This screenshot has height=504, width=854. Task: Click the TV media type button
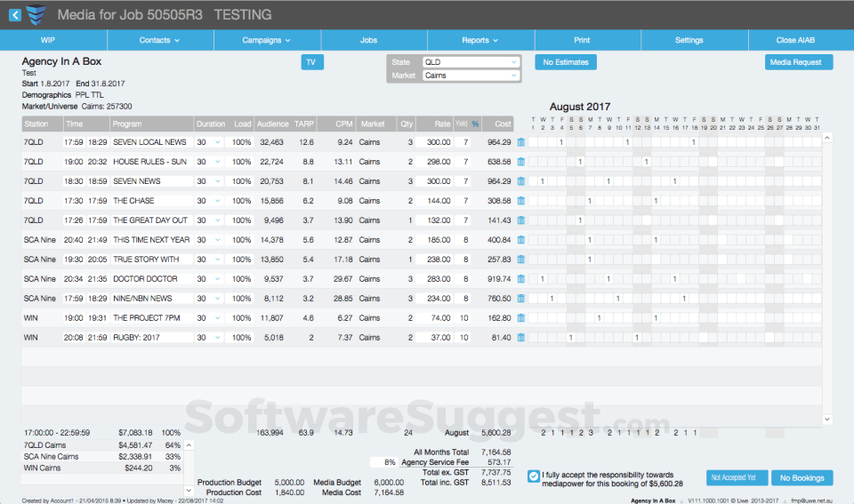[312, 62]
